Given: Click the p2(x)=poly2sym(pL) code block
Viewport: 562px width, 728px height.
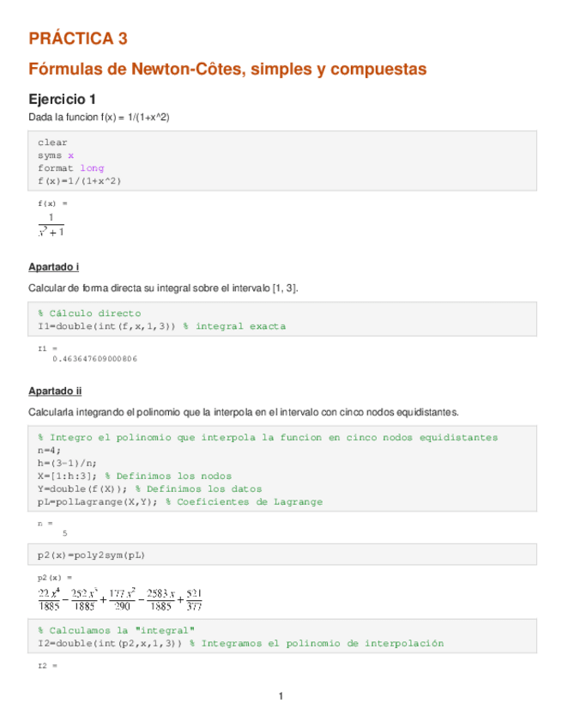Looking at the screenshot, I should point(91,555).
